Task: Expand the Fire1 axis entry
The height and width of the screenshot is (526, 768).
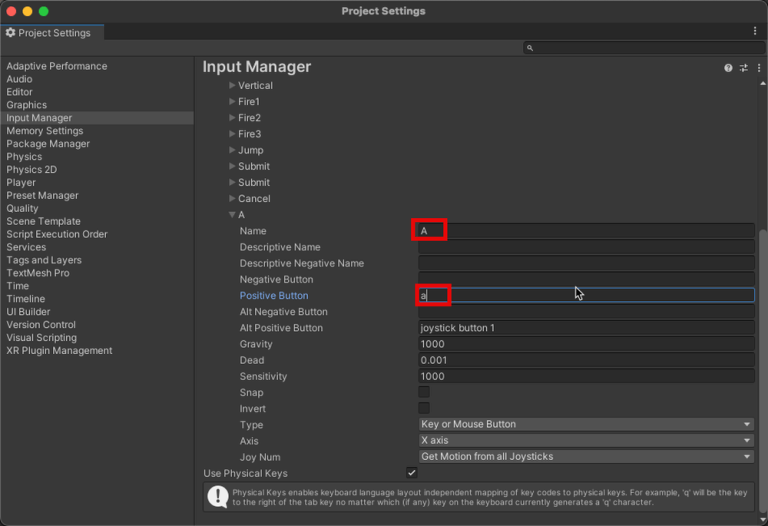Action: (x=232, y=102)
